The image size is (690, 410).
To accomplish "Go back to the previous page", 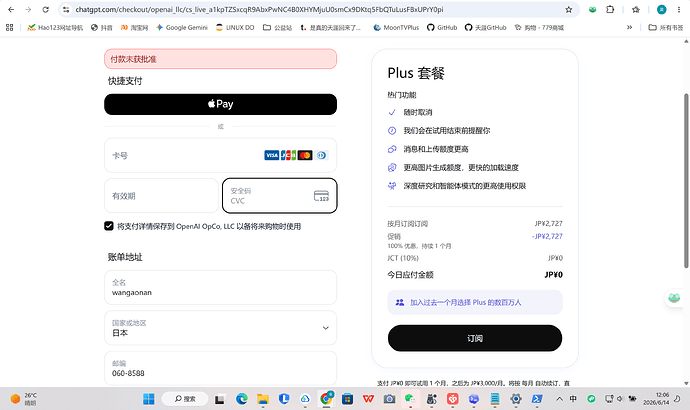I will click(11, 9).
